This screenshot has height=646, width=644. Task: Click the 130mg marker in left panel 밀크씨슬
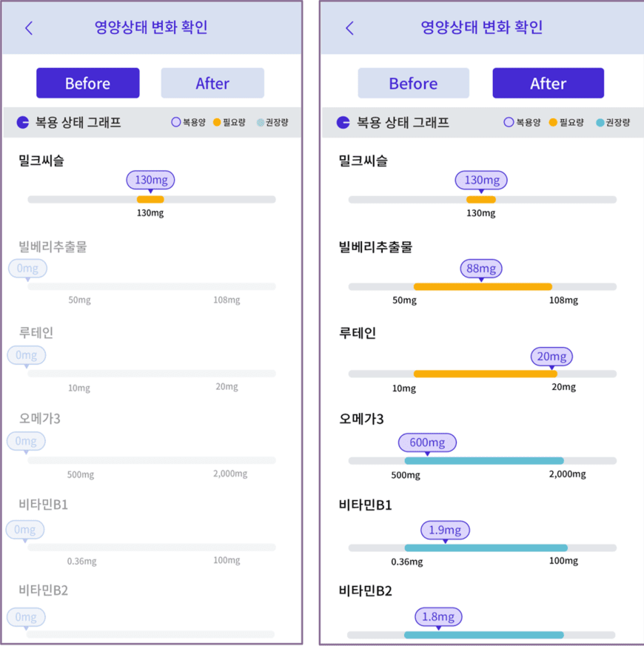click(x=150, y=180)
